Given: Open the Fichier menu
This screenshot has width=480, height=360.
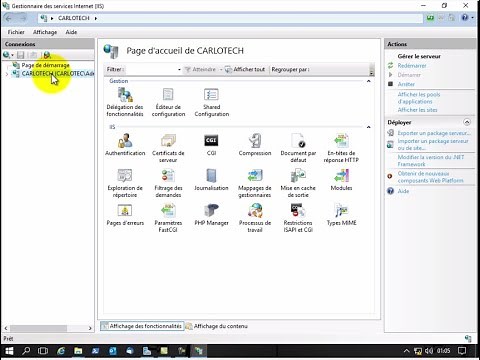Looking at the screenshot, I should 16,32.
